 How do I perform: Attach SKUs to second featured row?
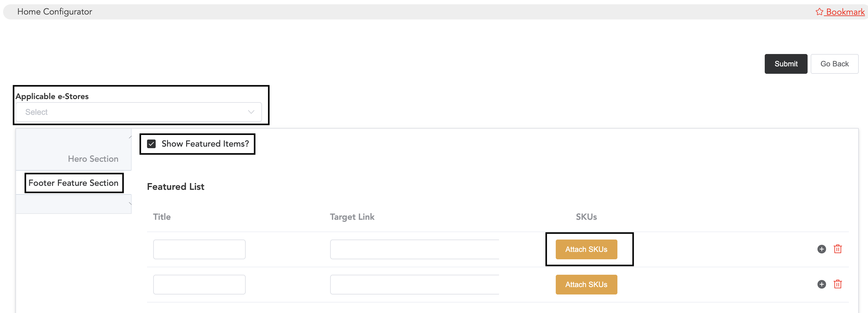[x=586, y=285]
